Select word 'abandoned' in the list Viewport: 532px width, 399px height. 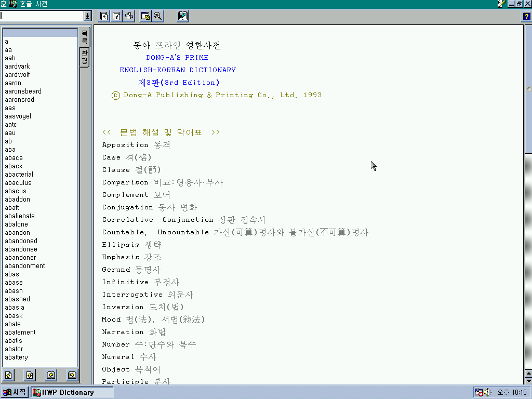[21, 241]
